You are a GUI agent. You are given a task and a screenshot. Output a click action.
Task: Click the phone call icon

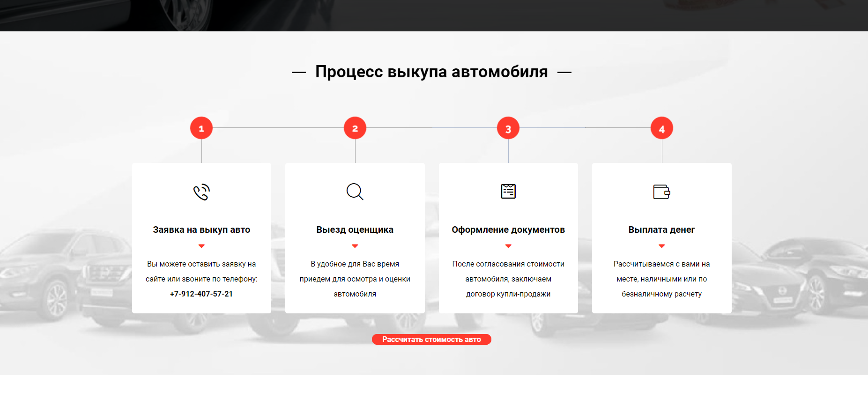[x=201, y=192]
